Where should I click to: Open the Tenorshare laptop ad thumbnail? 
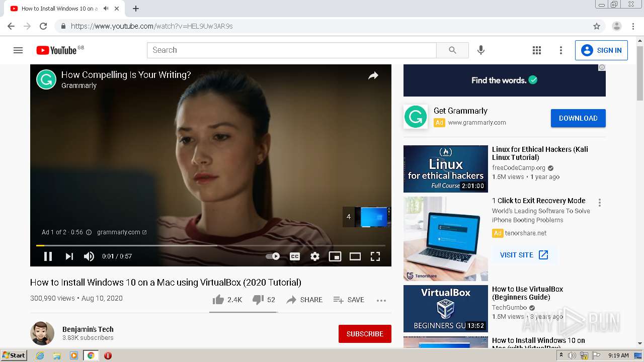446,239
